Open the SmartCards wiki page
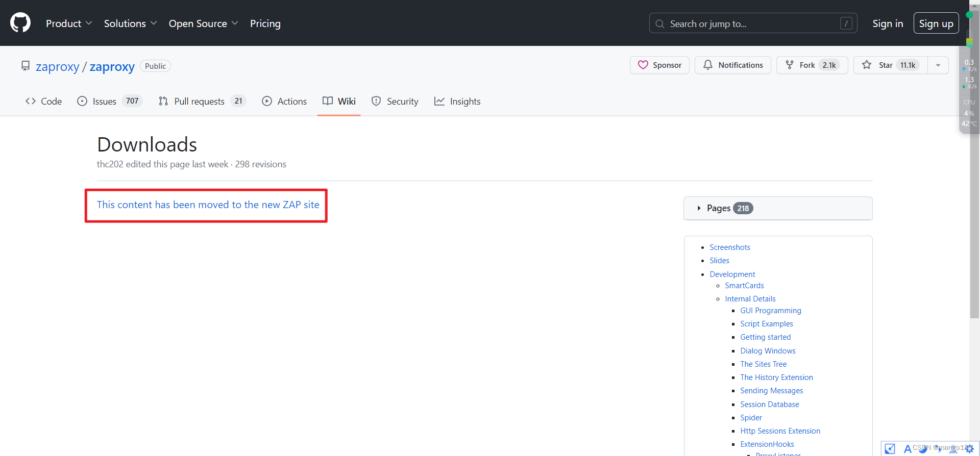 pyautogui.click(x=744, y=286)
